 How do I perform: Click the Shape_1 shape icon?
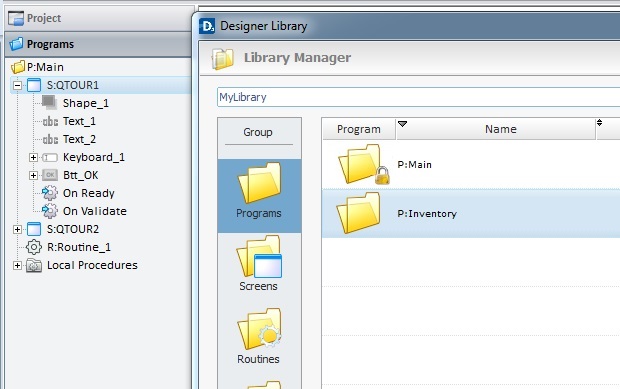[49, 103]
